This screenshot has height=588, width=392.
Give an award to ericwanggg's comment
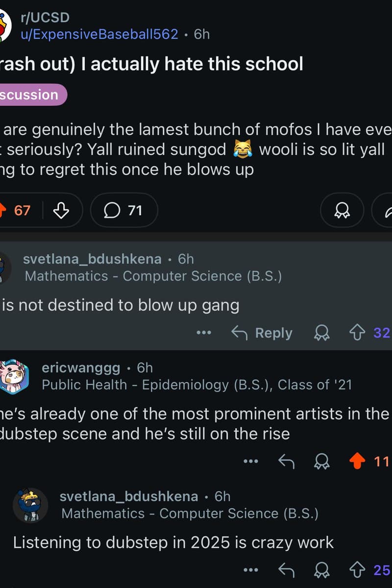[x=321, y=461]
